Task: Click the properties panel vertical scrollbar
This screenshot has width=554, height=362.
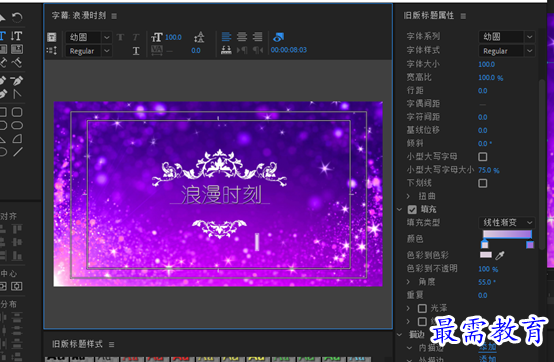Action: click(542, 164)
